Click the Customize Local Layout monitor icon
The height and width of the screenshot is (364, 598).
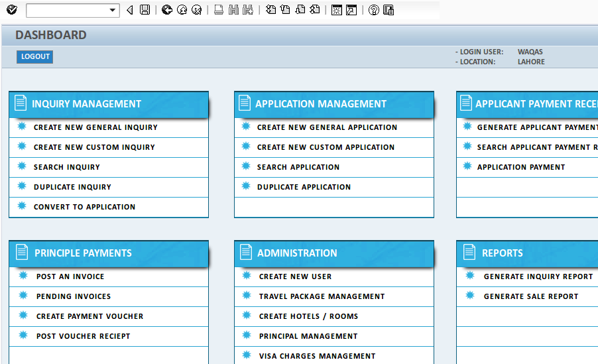point(389,10)
